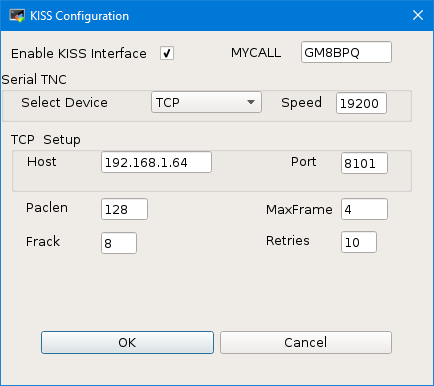434x386 pixels.
Task: Dismiss the dialog with Cancel button
Action: pos(306,342)
